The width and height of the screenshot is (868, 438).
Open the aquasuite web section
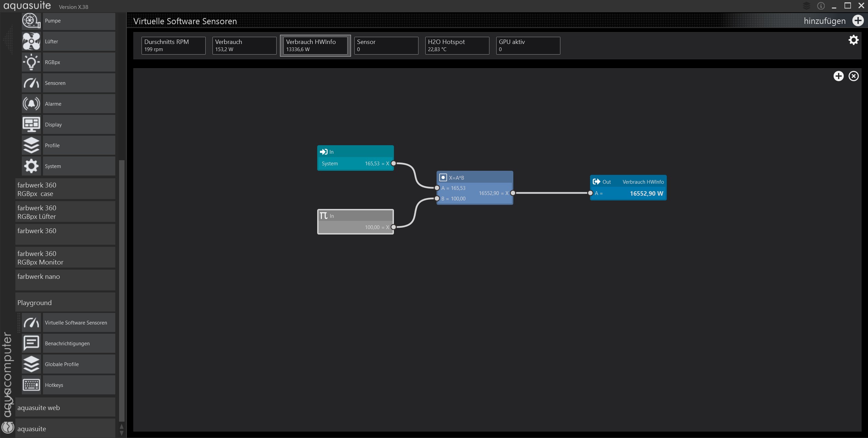[65, 408]
